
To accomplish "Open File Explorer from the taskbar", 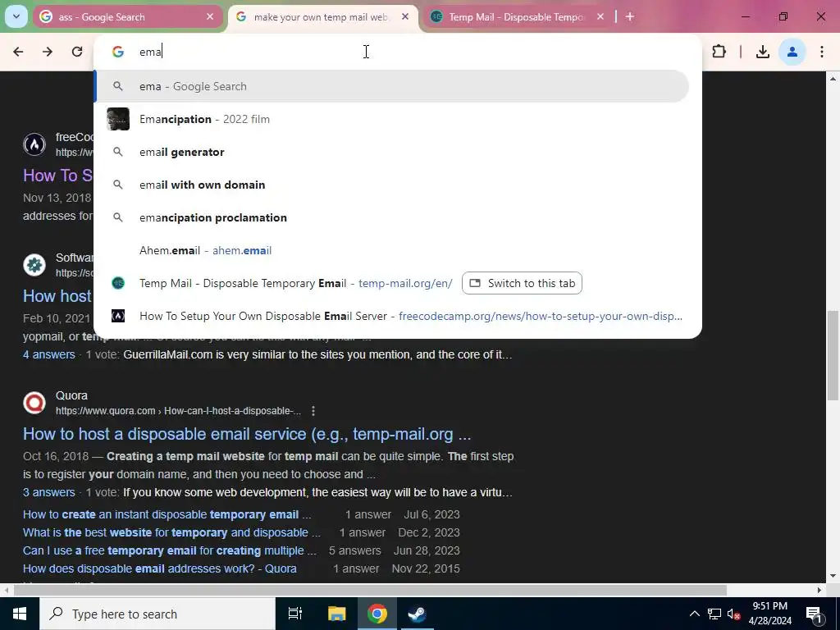I will tap(336, 614).
